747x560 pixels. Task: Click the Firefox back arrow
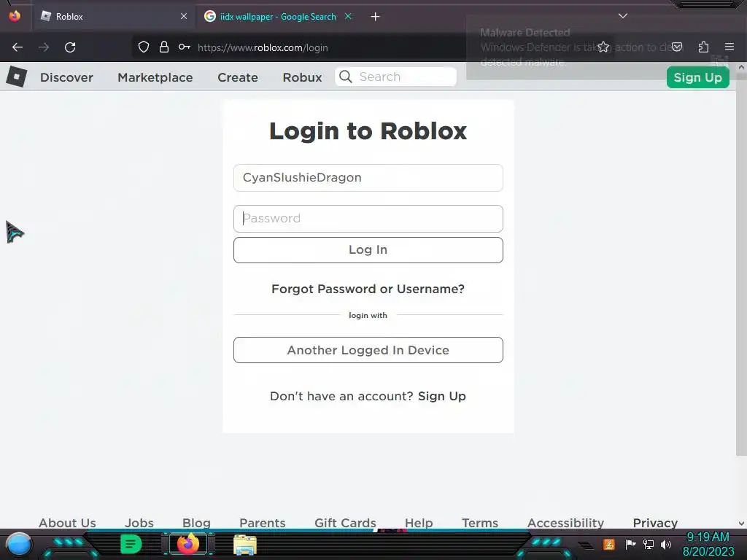pos(18,47)
